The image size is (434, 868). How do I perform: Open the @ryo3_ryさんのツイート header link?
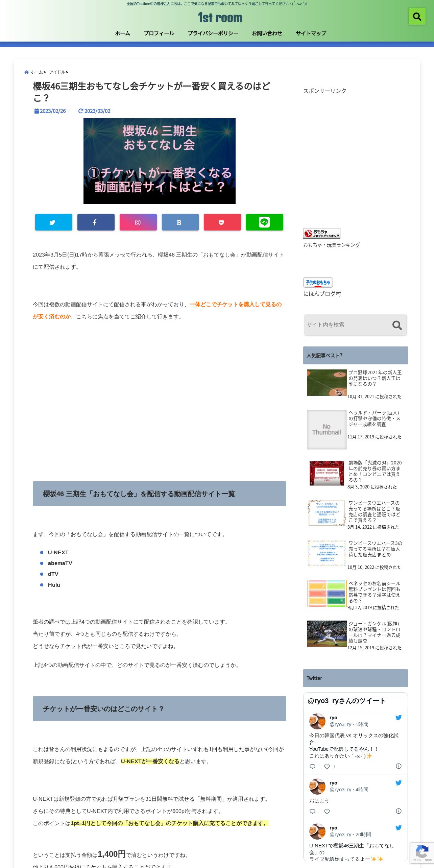(346, 701)
